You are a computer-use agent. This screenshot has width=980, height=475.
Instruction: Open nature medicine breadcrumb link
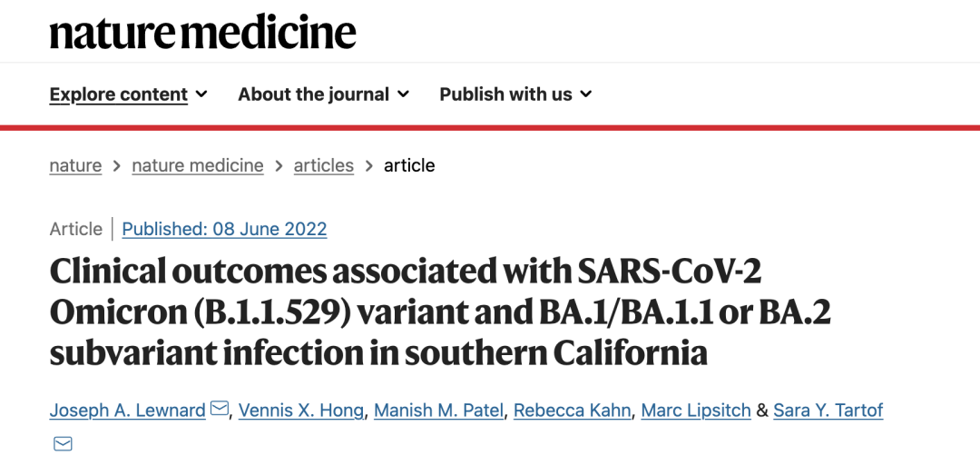coord(198,165)
